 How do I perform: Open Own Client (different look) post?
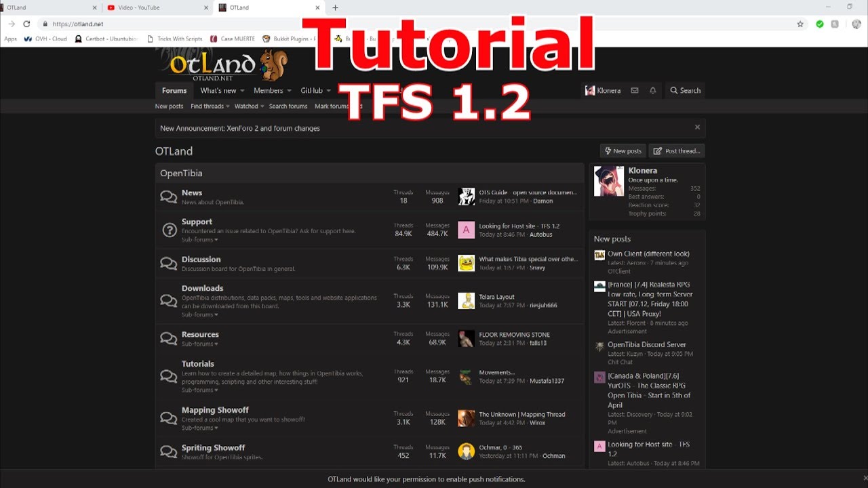point(648,254)
